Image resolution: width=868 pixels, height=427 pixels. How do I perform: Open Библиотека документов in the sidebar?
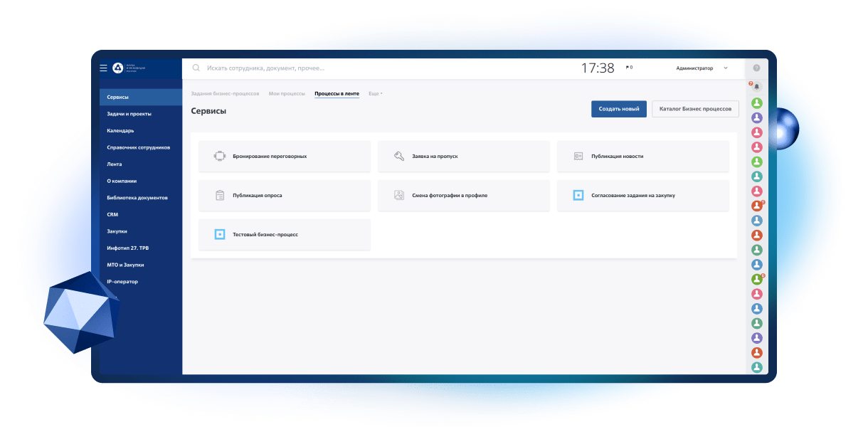(137, 198)
